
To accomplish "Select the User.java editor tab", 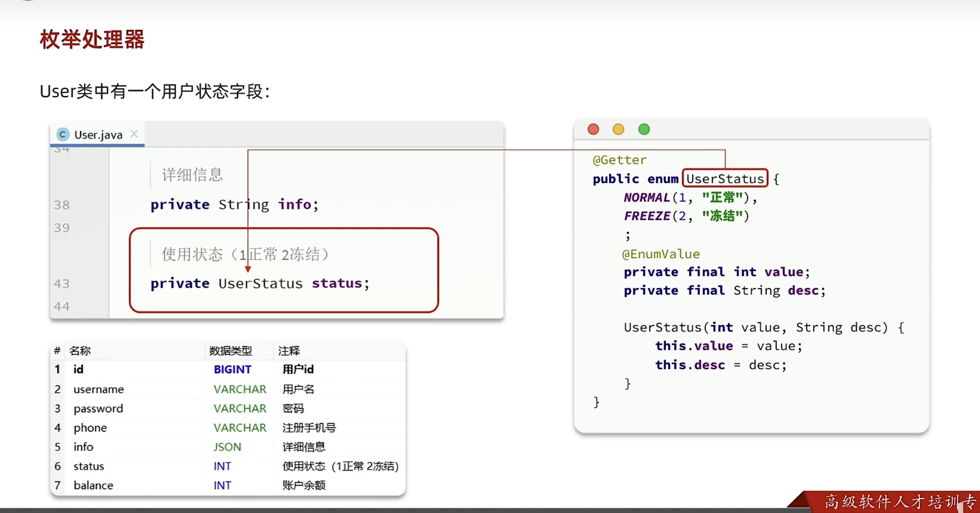I will click(x=98, y=135).
